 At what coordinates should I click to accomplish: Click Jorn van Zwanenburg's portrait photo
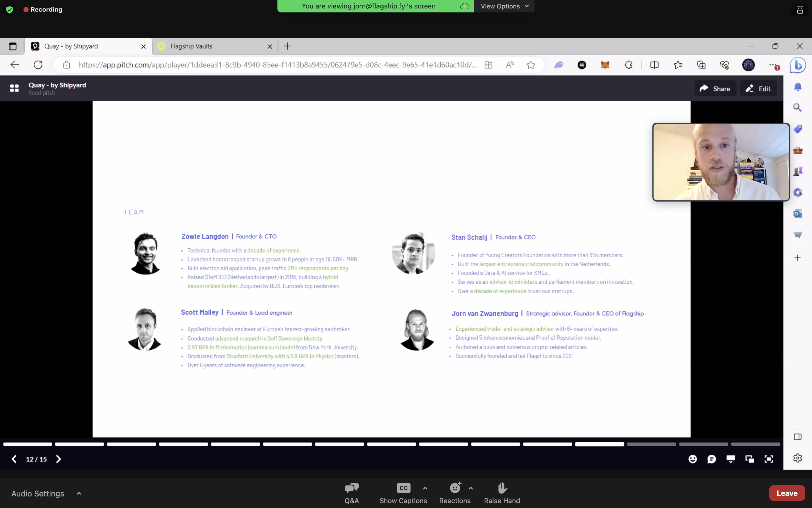(417, 330)
